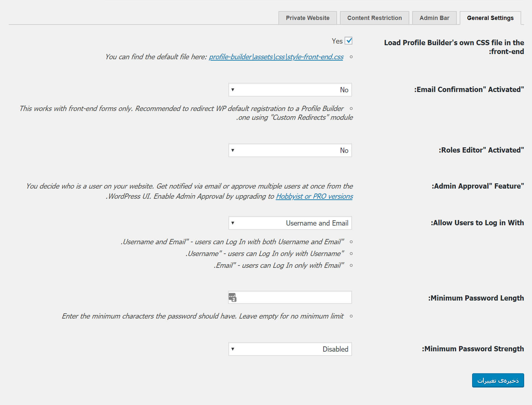The height and width of the screenshot is (405, 532).
Task: Open the Private Website tab
Action: click(x=308, y=18)
